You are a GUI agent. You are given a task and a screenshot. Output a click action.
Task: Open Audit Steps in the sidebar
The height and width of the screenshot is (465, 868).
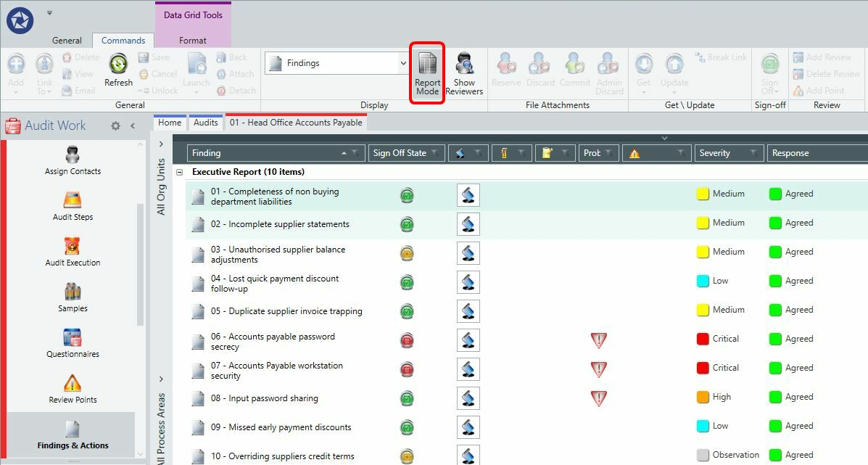[x=73, y=206]
